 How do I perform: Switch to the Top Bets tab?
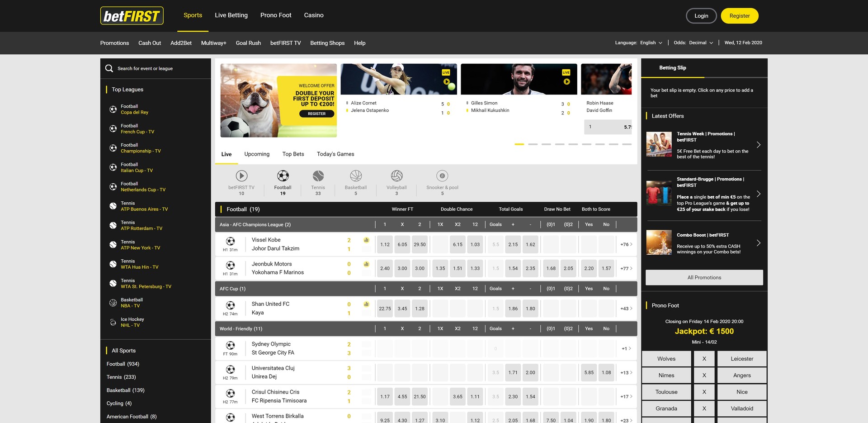[293, 154]
